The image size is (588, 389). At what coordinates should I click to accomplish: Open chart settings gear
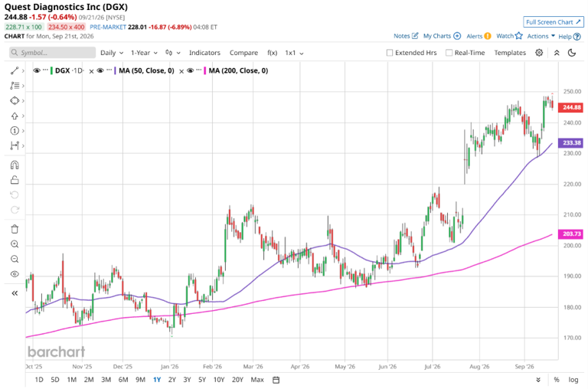point(539,53)
